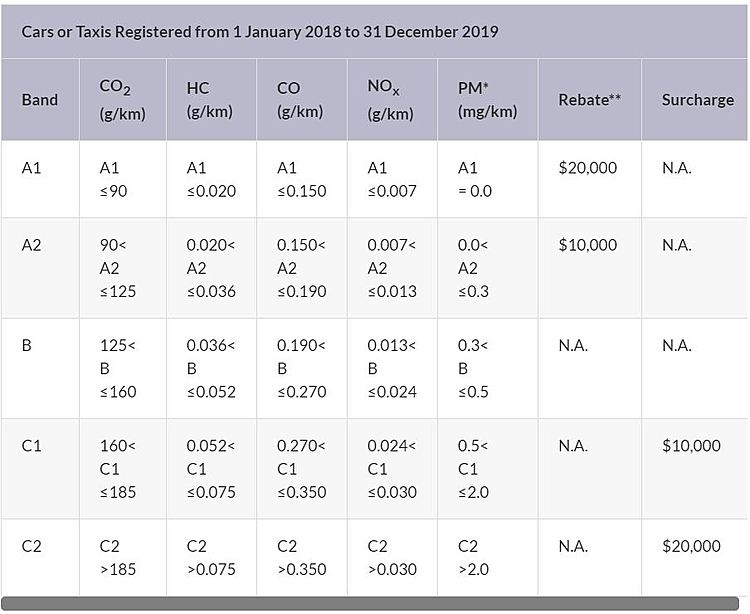
Task: Click the C1 label in Band column
Action: tap(32, 446)
